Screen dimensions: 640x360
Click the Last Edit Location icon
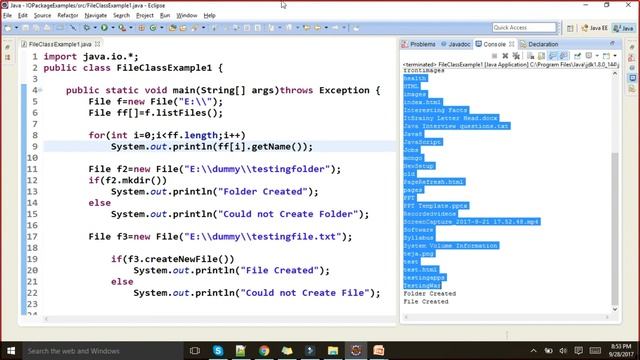pyautogui.click(x=306, y=28)
